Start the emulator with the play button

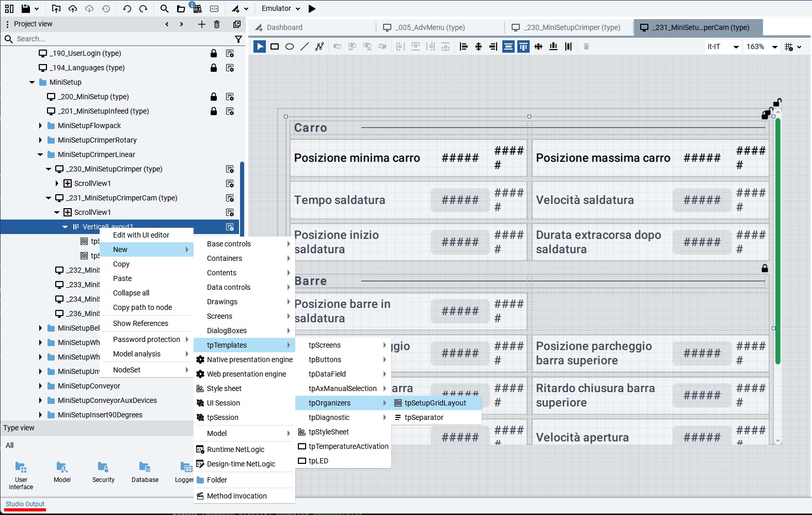312,9
